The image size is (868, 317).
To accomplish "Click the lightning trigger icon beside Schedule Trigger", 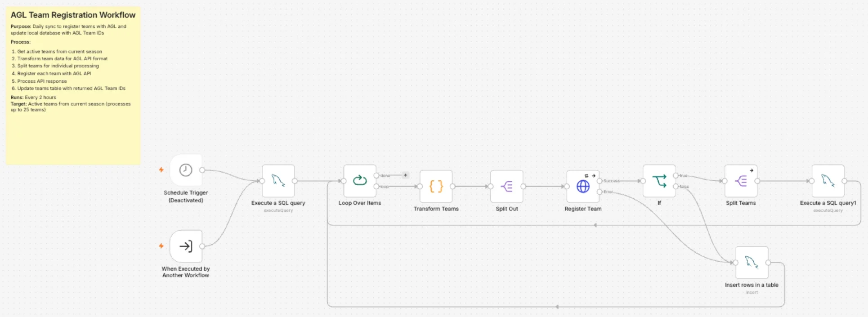I will 161,170.
